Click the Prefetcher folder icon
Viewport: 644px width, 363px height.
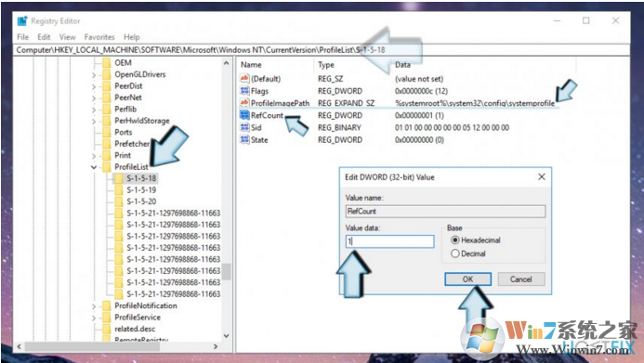pos(106,144)
